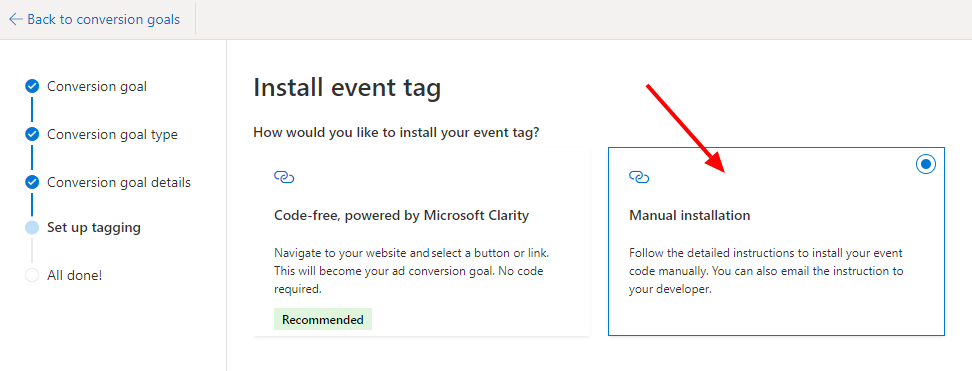Viewport: 972px width, 371px height.
Task: Click link icon on Manual installation card
Action: click(638, 177)
